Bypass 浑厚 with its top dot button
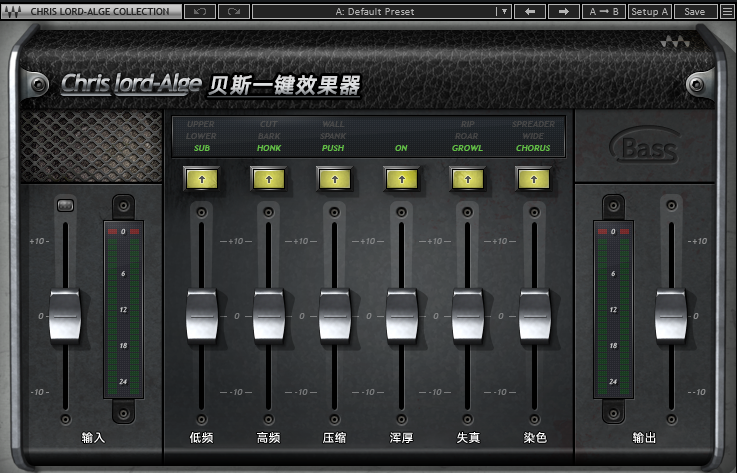Image resolution: width=737 pixels, height=473 pixels. [x=401, y=213]
